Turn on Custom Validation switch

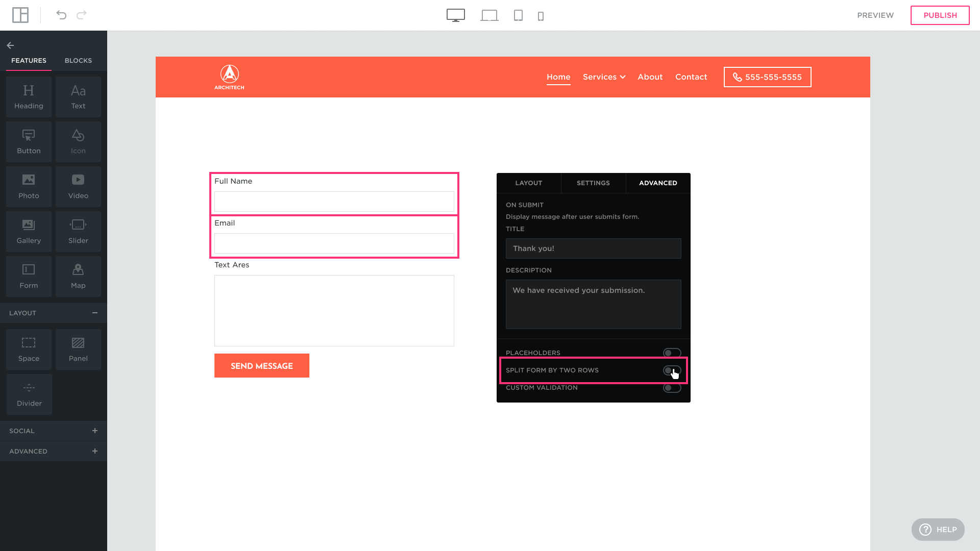point(672,388)
